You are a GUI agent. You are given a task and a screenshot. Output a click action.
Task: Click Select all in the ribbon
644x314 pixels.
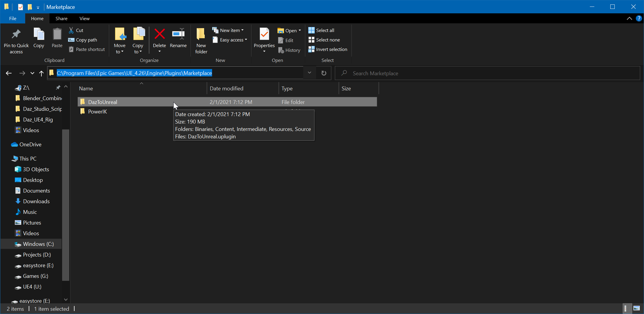pyautogui.click(x=321, y=30)
